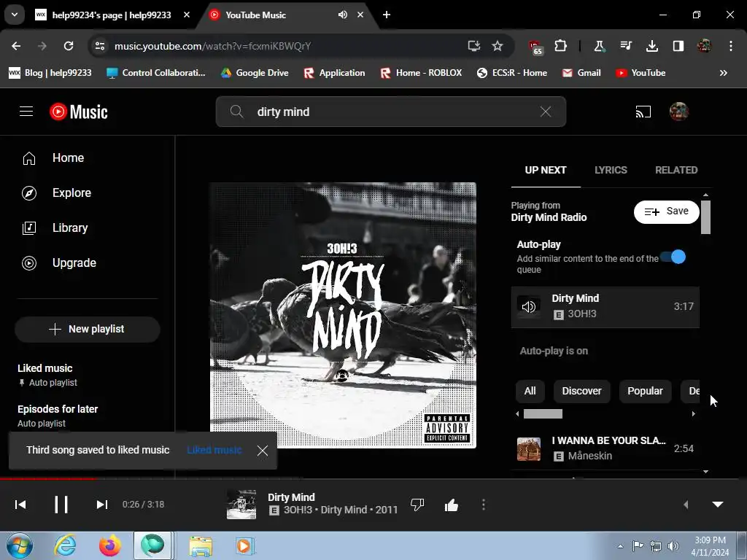Screen dimensions: 747x560
Task: Open site information icon in address bar
Action: [x=99, y=46]
